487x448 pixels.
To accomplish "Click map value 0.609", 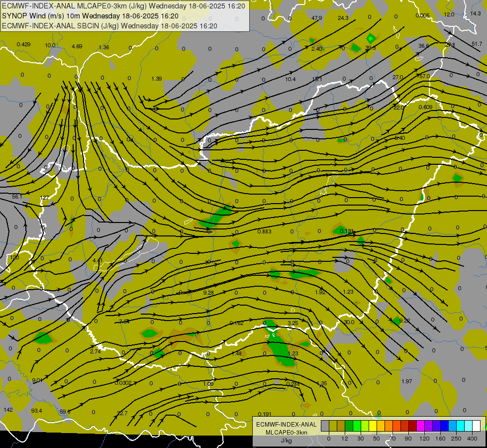I will pos(425,107).
